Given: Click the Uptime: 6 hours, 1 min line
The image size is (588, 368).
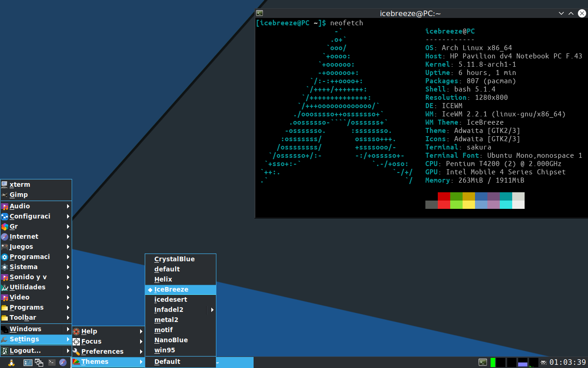Looking at the screenshot, I should coord(471,73).
